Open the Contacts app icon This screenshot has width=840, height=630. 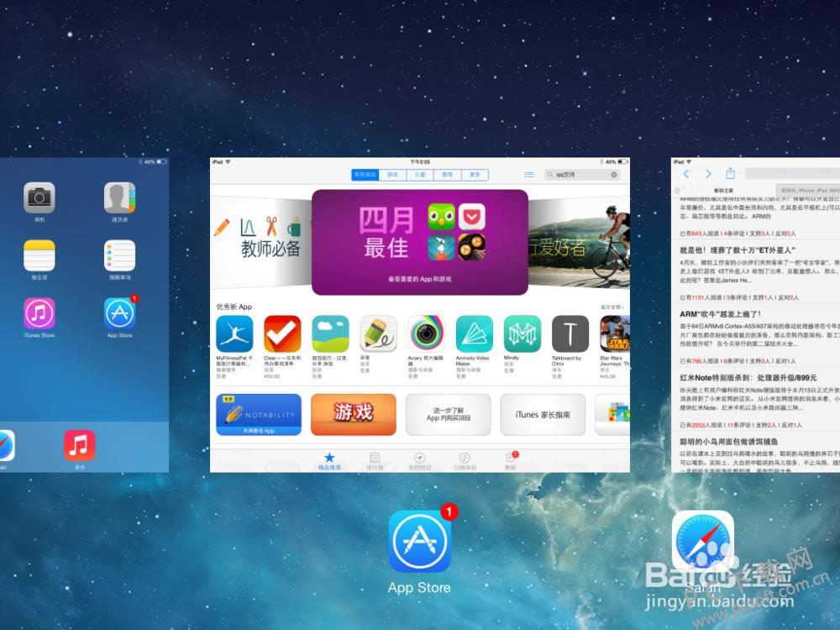(119, 197)
